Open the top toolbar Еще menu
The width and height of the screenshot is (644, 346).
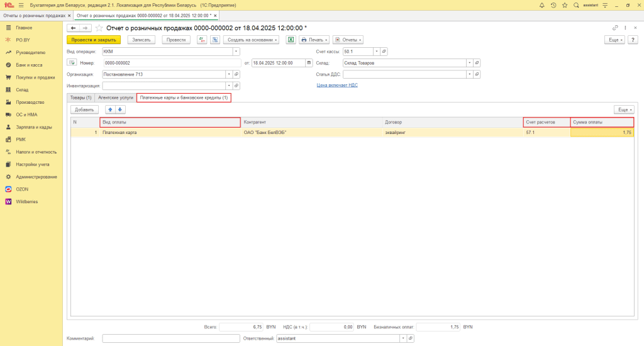(x=615, y=40)
